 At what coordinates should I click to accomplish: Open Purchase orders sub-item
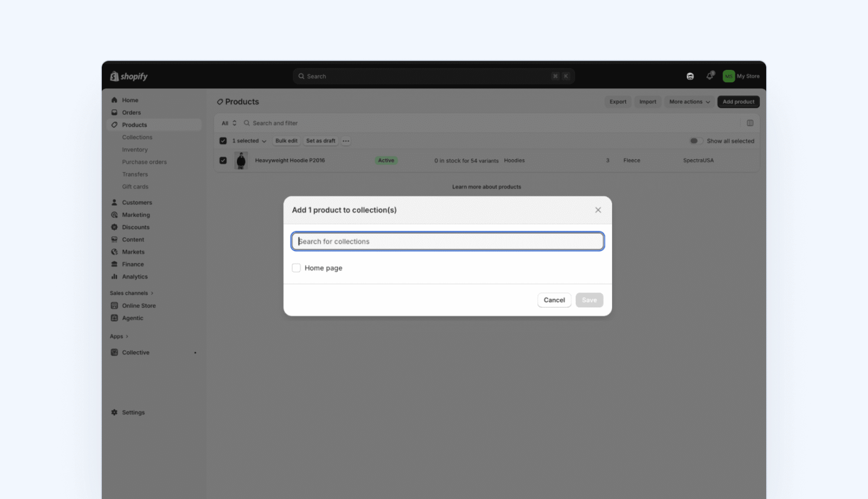tap(144, 162)
